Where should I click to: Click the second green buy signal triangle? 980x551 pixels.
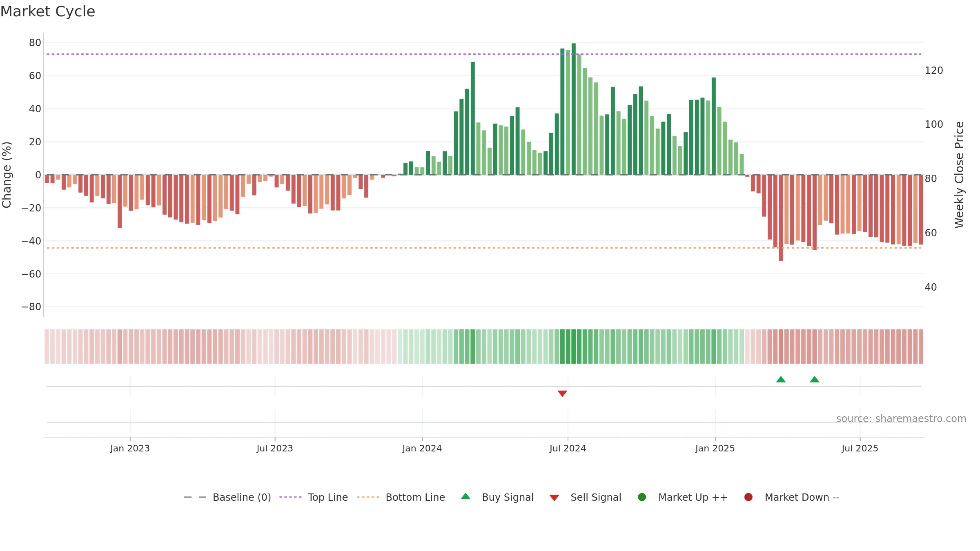pos(815,379)
